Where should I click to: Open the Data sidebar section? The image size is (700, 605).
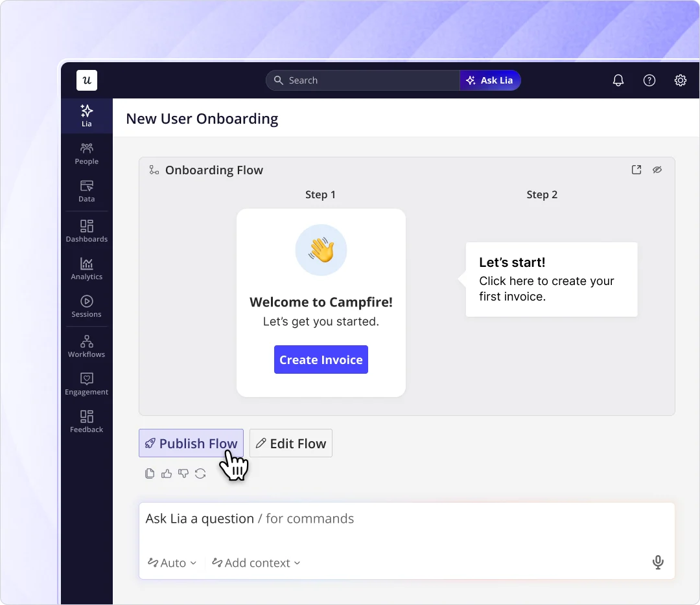[87, 191]
